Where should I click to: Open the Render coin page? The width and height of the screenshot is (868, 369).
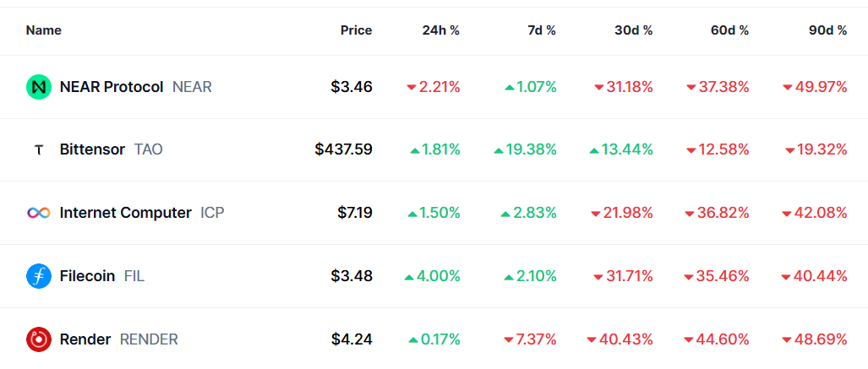85,339
